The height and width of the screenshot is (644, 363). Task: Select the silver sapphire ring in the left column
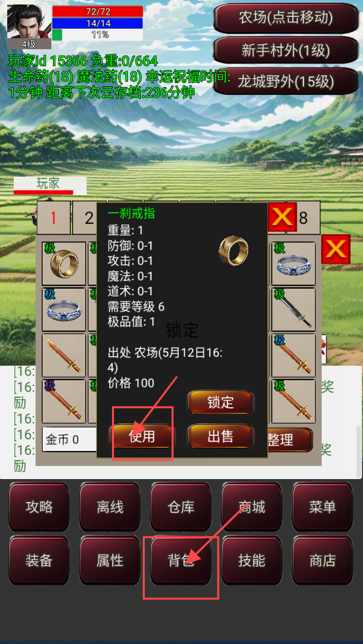click(x=64, y=310)
